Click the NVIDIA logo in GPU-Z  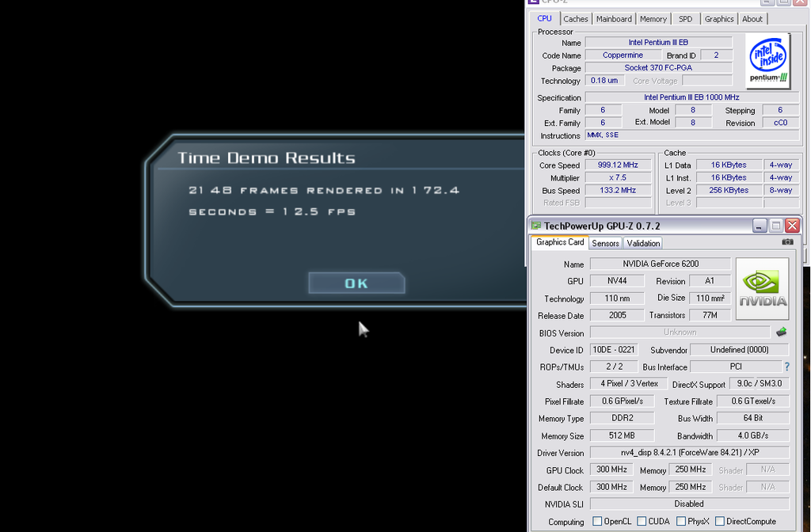coord(763,288)
